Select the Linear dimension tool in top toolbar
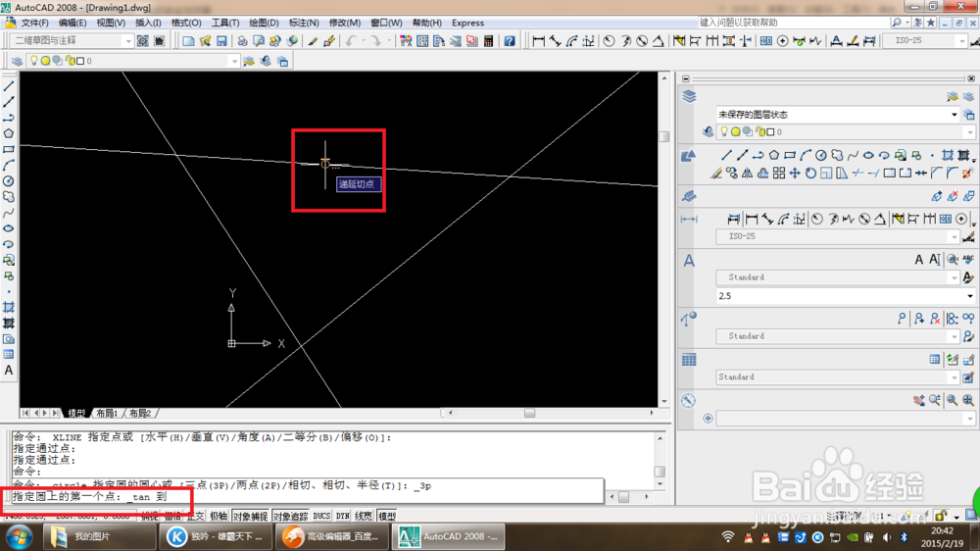This screenshot has height=551, width=980. (x=538, y=41)
